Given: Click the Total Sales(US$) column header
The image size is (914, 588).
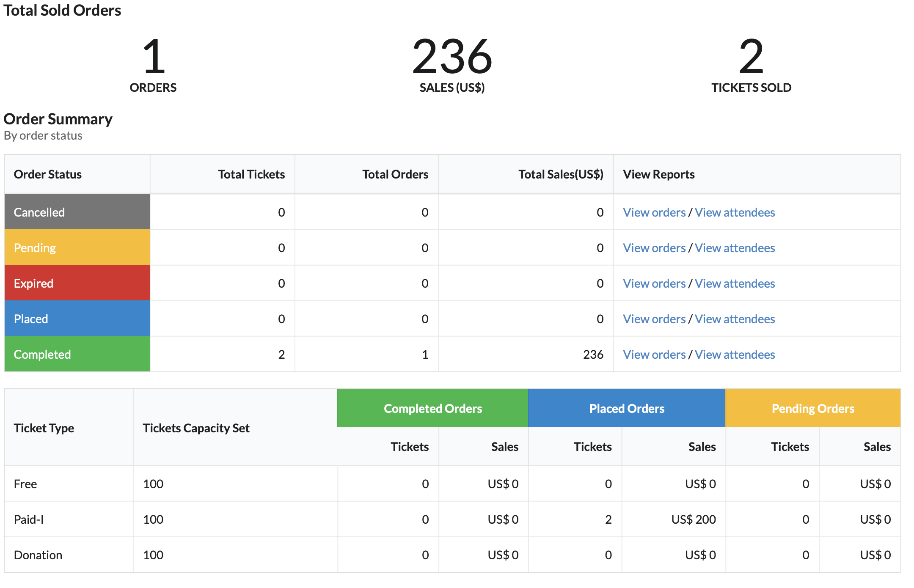Looking at the screenshot, I should tap(561, 174).
